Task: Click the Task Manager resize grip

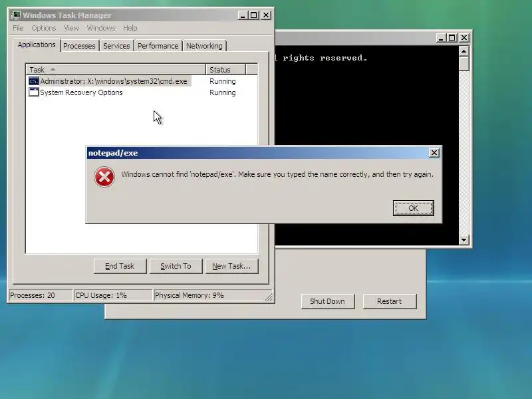Action: [269, 297]
